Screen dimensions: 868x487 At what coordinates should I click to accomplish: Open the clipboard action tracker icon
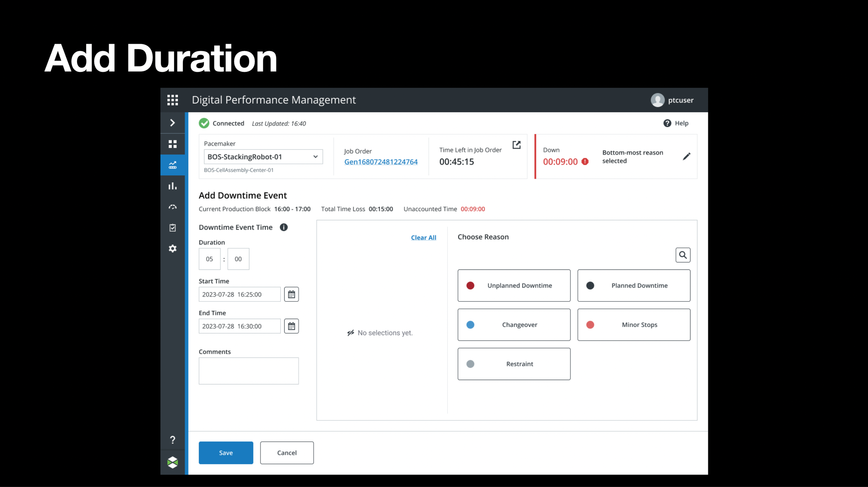coord(173,228)
